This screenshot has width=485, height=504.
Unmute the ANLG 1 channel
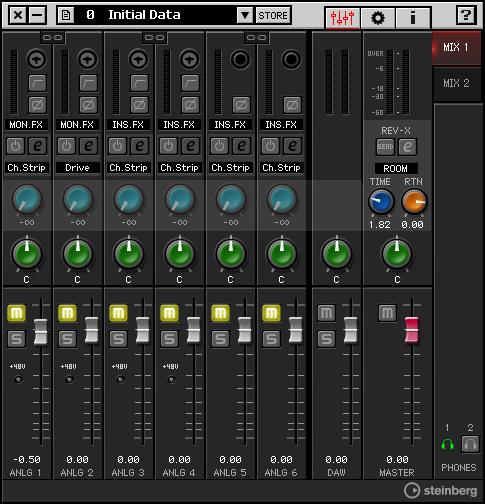16,313
